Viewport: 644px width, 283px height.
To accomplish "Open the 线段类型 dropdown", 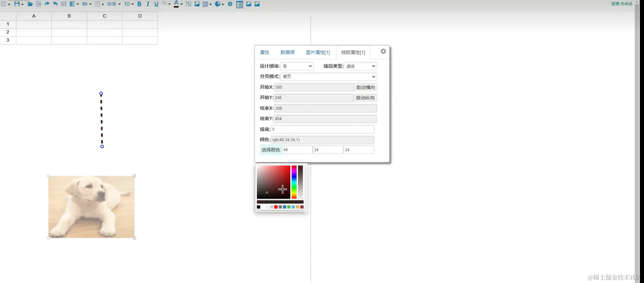I will tap(360, 66).
